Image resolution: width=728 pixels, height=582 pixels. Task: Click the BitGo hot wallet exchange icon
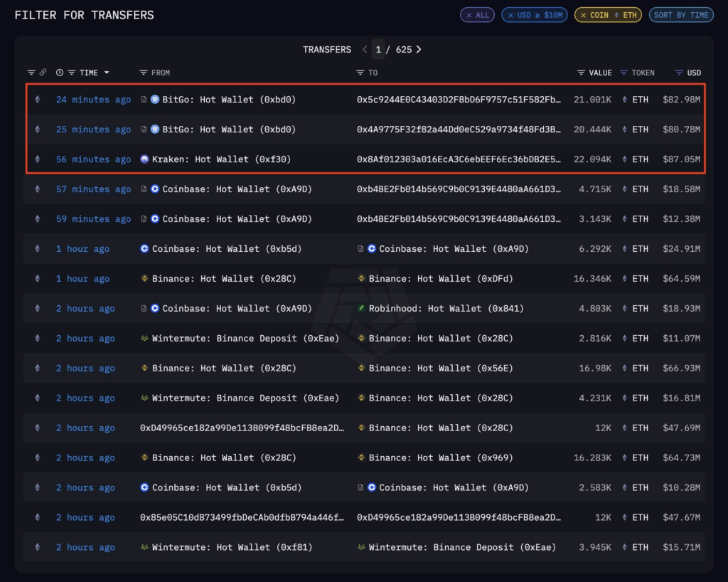156,100
